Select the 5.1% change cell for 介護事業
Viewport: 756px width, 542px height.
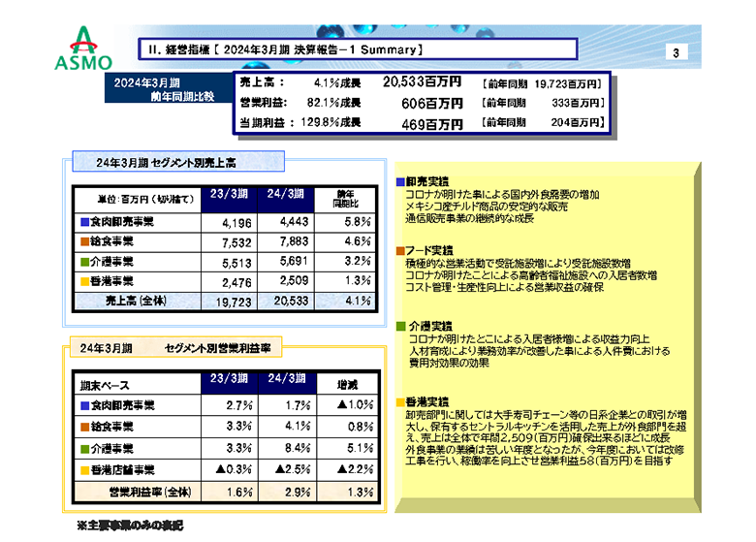347,449
